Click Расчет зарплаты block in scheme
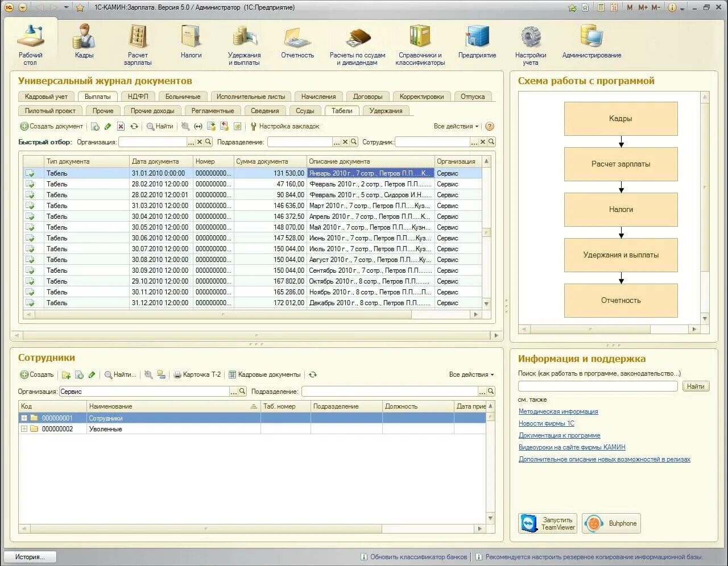Image resolution: width=728 pixels, height=566 pixels. 621,164
